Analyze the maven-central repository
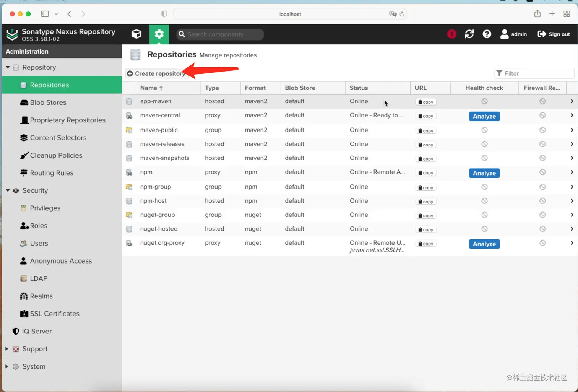This screenshot has height=392, width=578. (x=484, y=116)
